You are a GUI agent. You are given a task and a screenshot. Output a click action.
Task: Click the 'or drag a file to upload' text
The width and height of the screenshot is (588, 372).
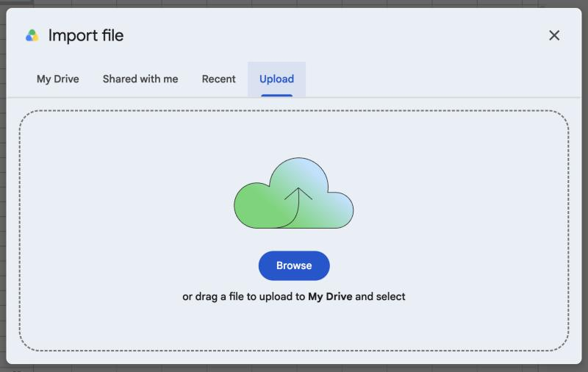pyautogui.click(x=293, y=296)
